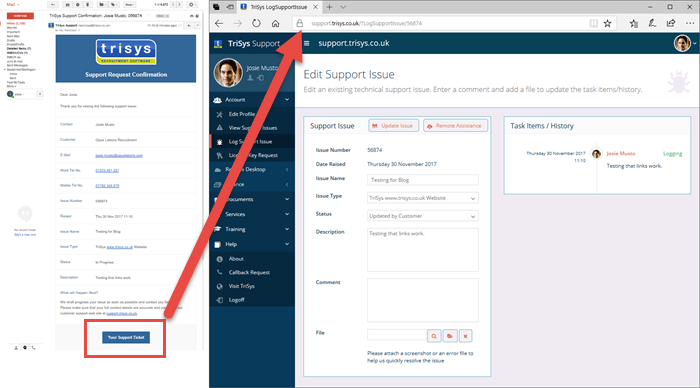Click the profile icon under Josie Musto sidebar
700x388 pixels.
250,78
